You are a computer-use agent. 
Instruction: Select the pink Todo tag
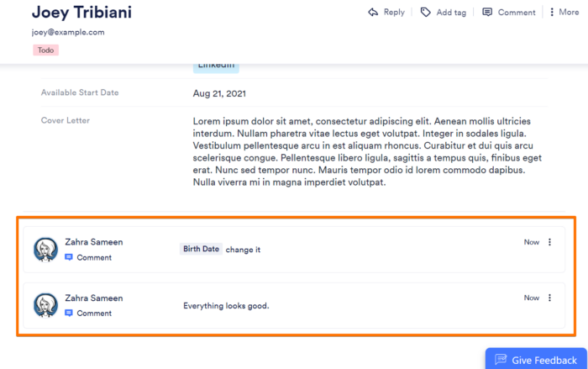coord(46,50)
